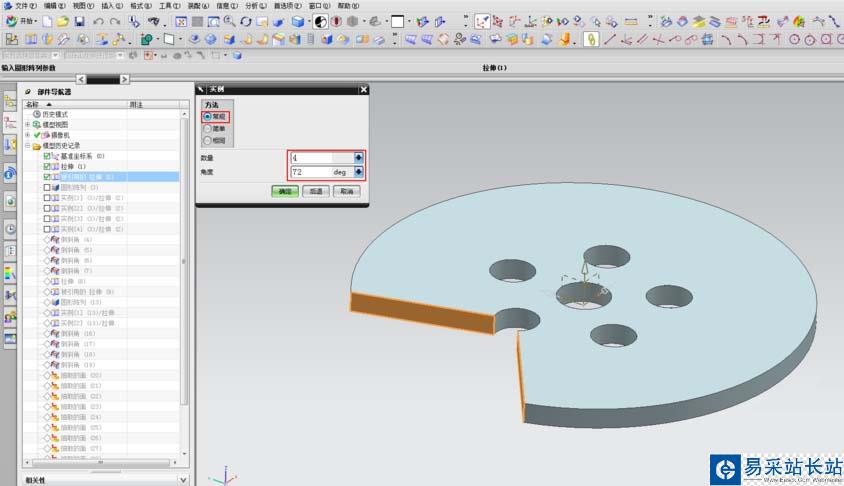Click the left arrow above the navigator panel
This screenshot has height=486, width=844.
tap(81, 79)
